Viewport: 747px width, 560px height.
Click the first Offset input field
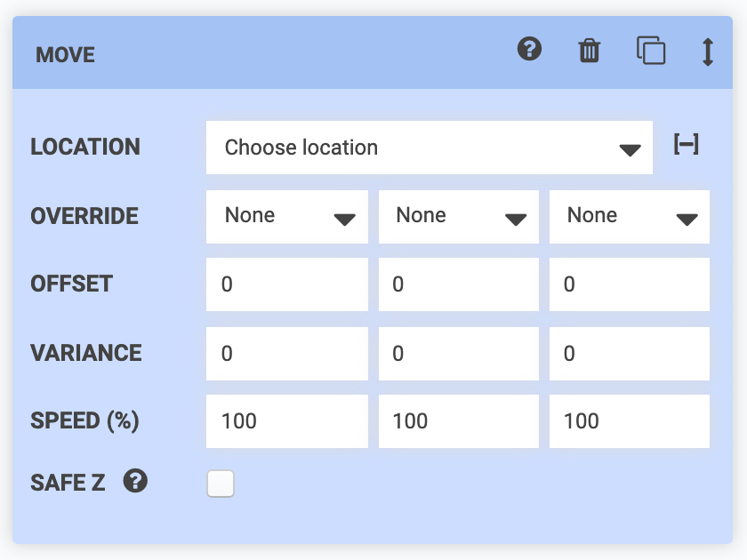(x=286, y=284)
